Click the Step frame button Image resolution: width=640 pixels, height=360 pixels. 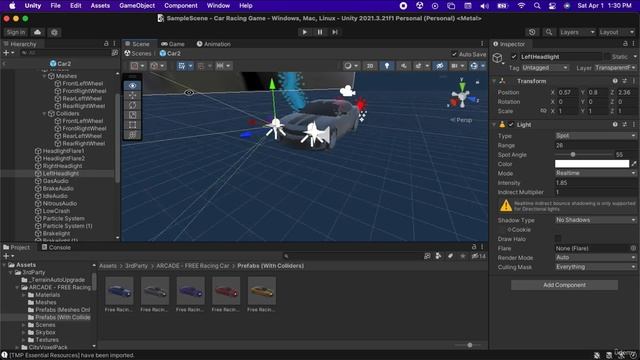pyautogui.click(x=335, y=32)
